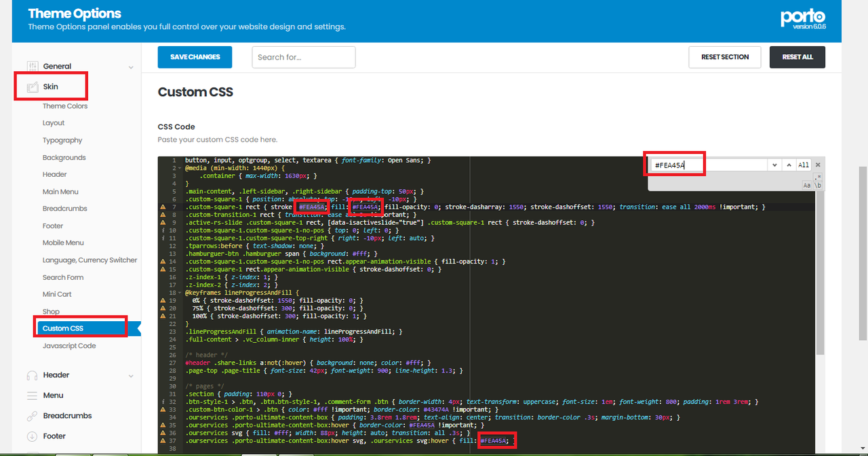Click the warning icon on code line 35
The height and width of the screenshot is (456, 868).
[x=163, y=426]
